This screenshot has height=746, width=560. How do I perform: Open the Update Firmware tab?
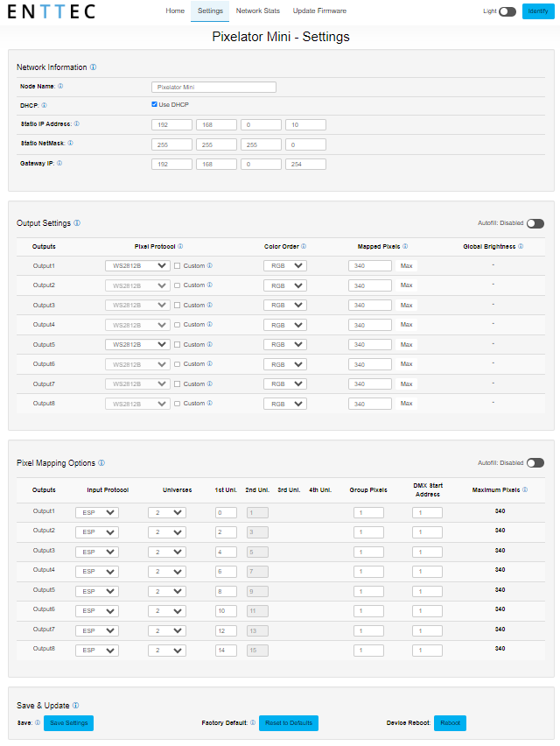(x=319, y=11)
